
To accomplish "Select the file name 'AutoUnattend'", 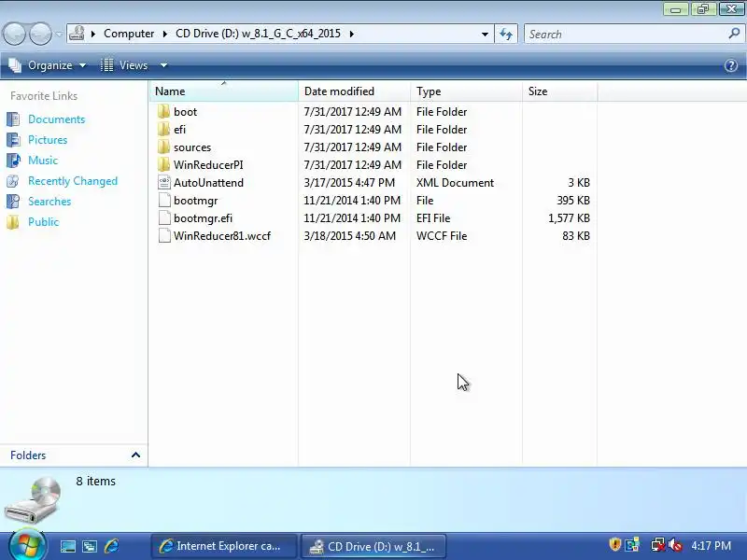I will (x=208, y=182).
